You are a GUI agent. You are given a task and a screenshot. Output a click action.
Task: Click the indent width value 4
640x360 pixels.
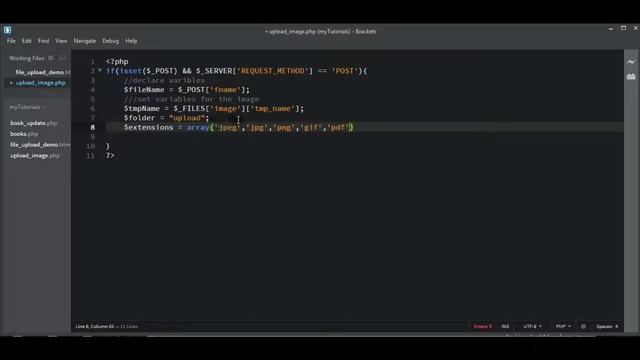pyautogui.click(x=616, y=327)
